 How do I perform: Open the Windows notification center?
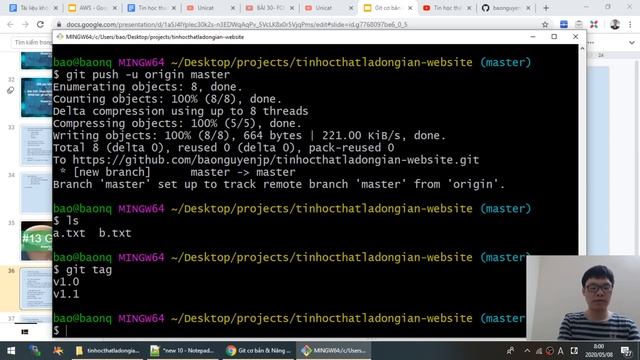626,351
